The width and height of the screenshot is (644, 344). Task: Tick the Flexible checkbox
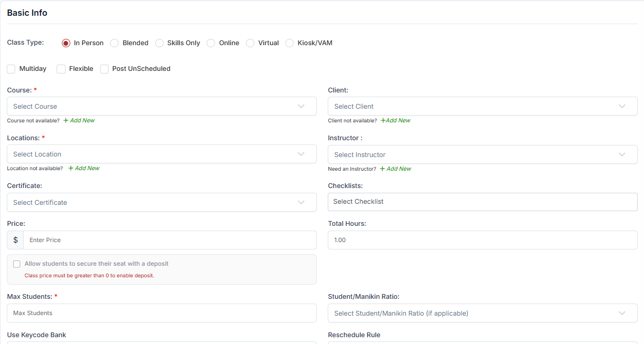tap(61, 69)
